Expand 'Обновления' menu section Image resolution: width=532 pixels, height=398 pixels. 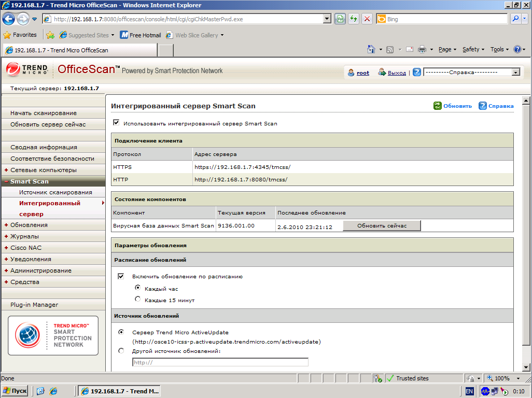pyautogui.click(x=6, y=225)
